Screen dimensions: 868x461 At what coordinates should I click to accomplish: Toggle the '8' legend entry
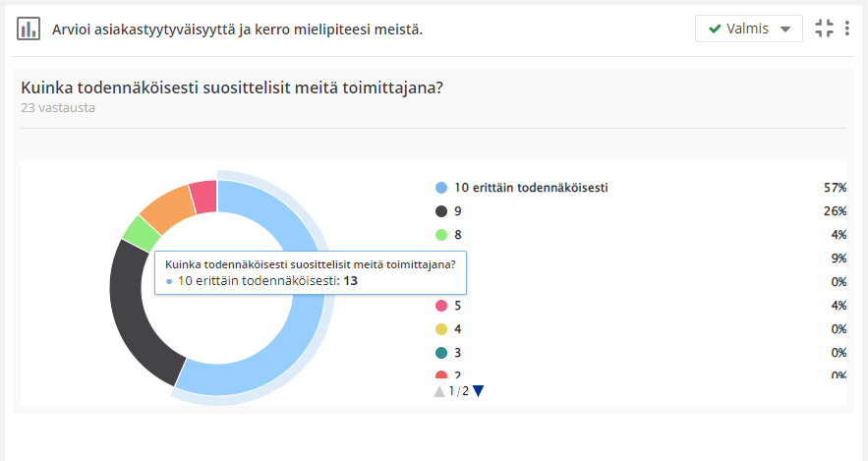coord(457,235)
